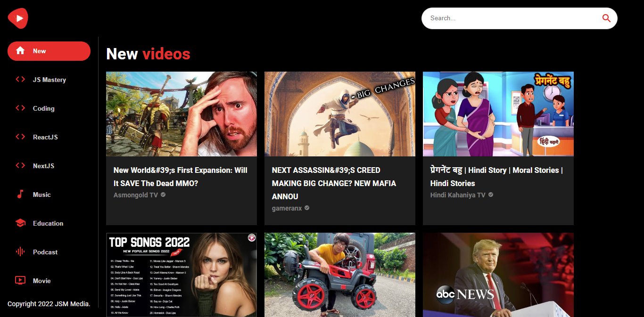Click the code icon beside JS Mastery
The image size is (644, 317).
pyautogui.click(x=20, y=80)
